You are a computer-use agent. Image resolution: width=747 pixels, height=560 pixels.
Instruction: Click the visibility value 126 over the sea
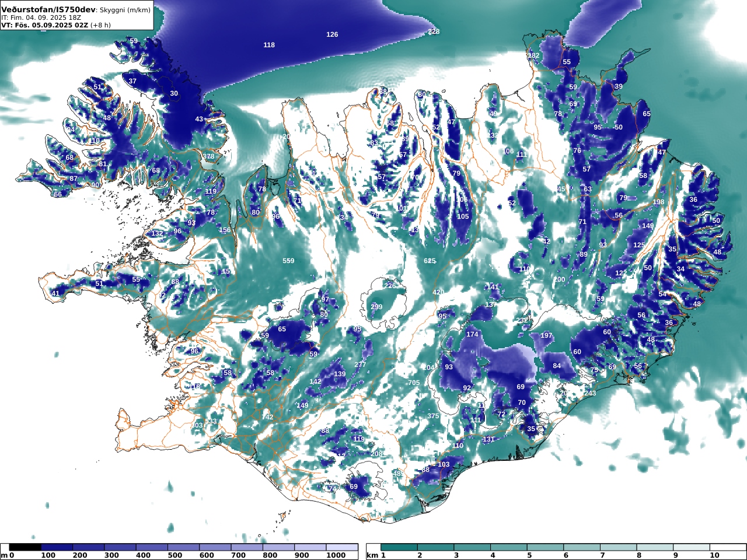pyautogui.click(x=332, y=34)
